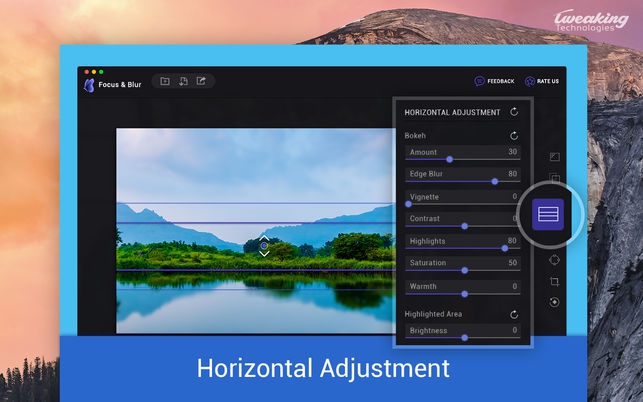Click the Amount value 30
The height and width of the screenshot is (402, 643).
click(513, 152)
